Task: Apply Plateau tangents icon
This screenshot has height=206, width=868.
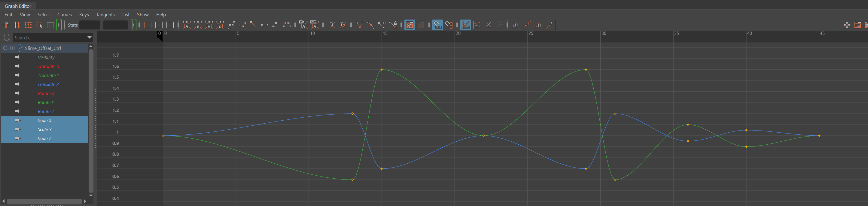Action: point(287,25)
